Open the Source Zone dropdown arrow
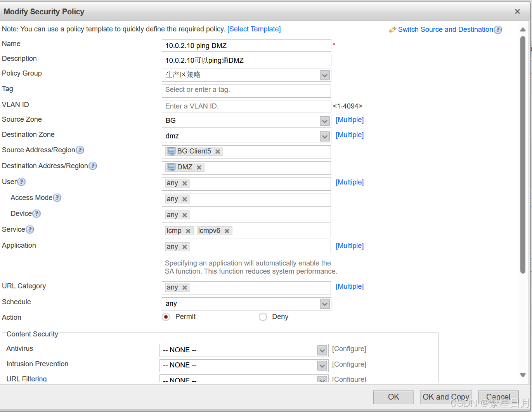 tap(325, 121)
